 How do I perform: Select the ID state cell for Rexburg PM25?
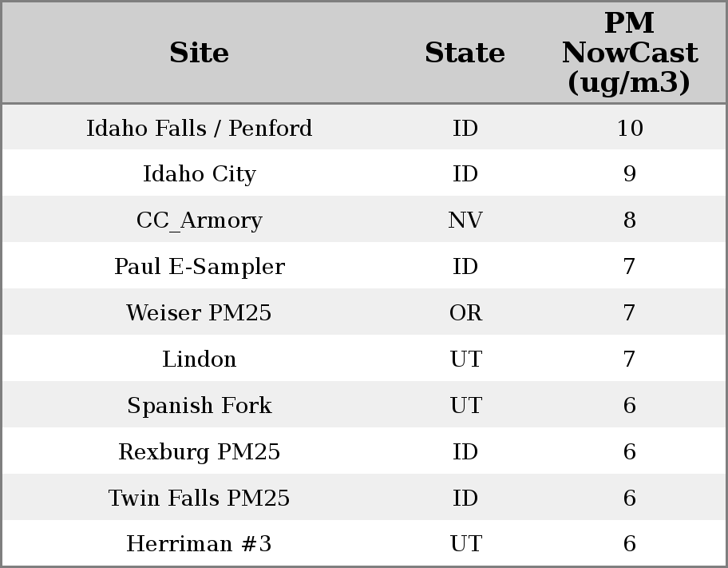[x=465, y=452]
